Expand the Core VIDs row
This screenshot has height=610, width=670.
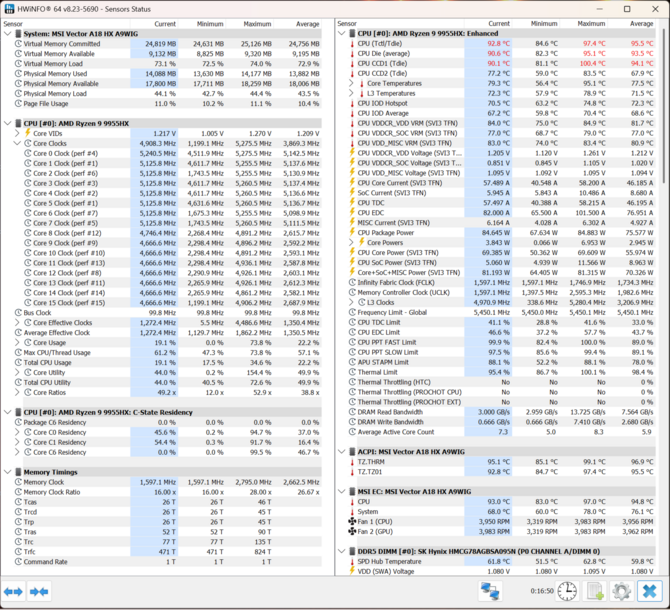click(17, 133)
